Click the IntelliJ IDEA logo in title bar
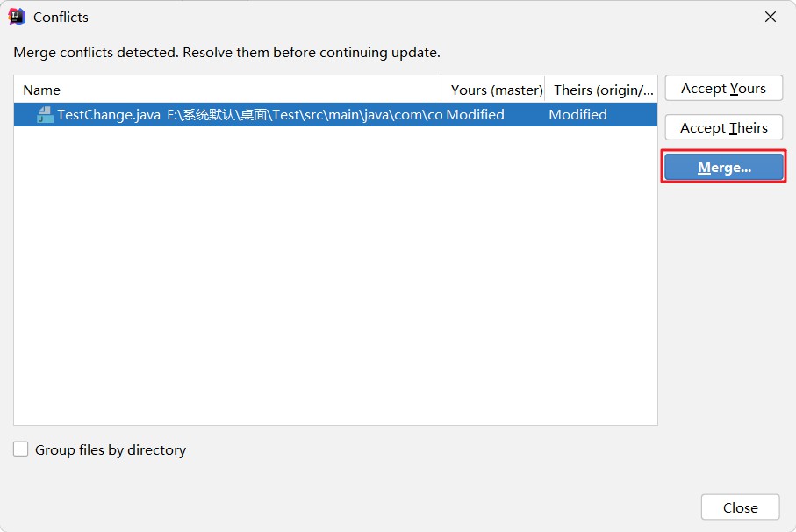Screen dimensions: 796x532 pyautogui.click(x=16, y=17)
